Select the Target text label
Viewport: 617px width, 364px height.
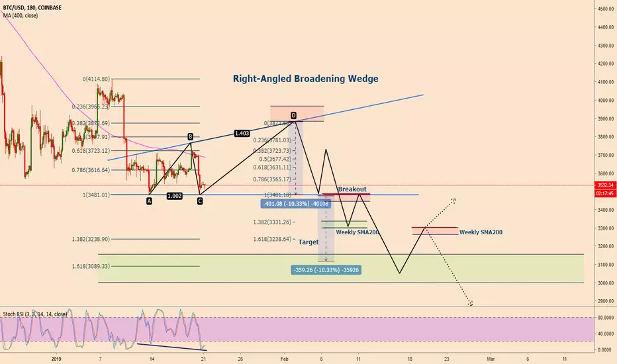pyautogui.click(x=308, y=242)
